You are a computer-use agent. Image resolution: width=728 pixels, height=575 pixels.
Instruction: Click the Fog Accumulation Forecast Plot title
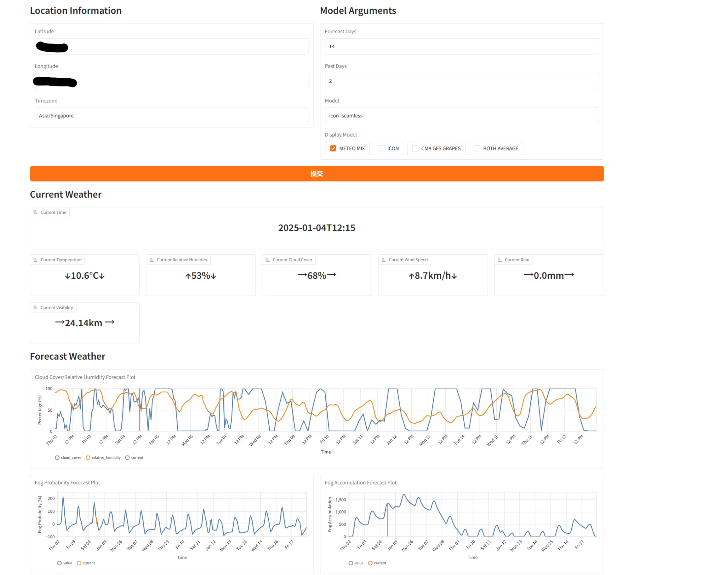click(x=361, y=483)
